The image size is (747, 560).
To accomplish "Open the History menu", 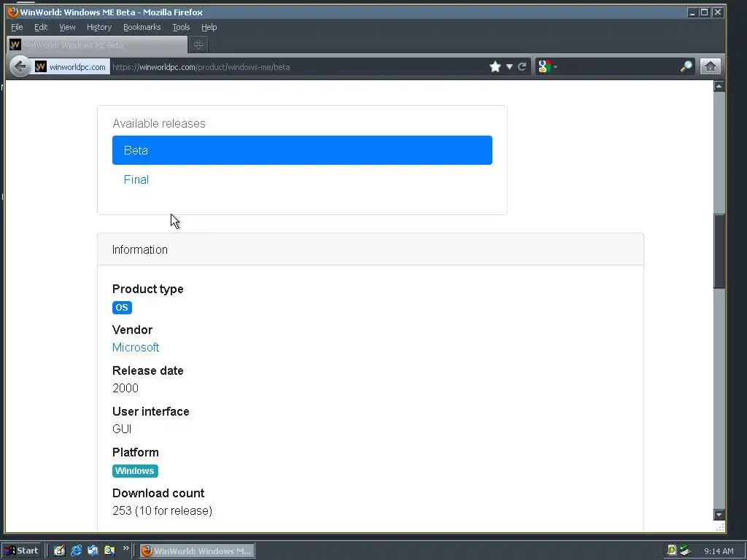I will tap(99, 27).
